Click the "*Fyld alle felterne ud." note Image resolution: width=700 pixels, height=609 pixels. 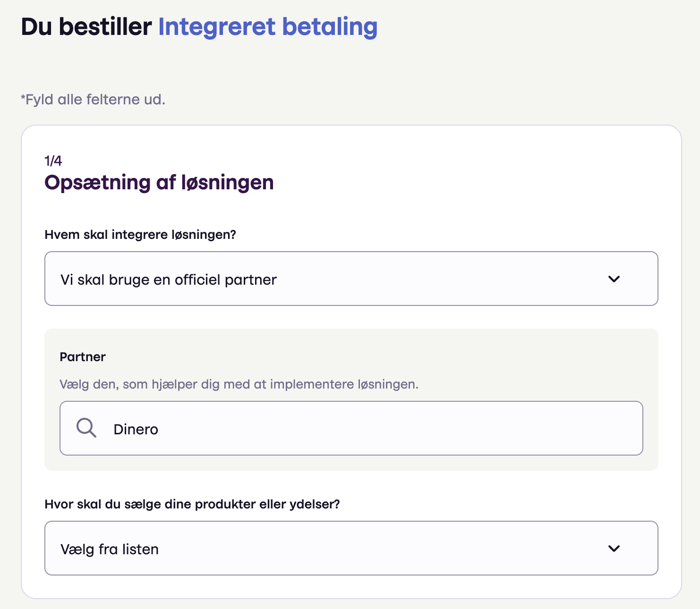pos(93,100)
